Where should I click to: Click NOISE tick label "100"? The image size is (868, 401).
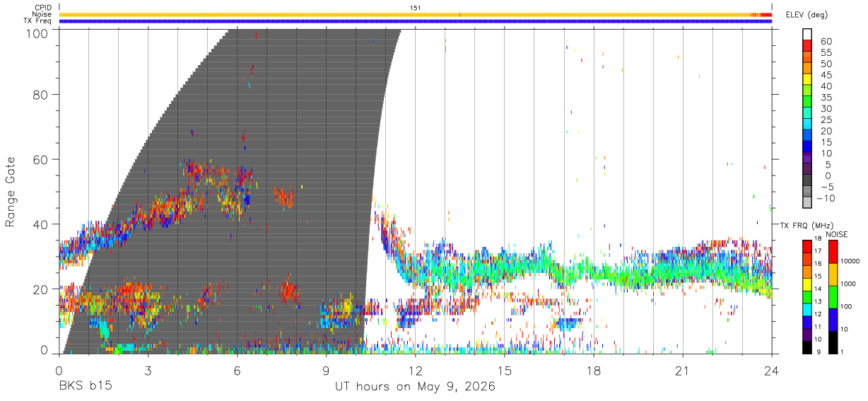tap(847, 307)
